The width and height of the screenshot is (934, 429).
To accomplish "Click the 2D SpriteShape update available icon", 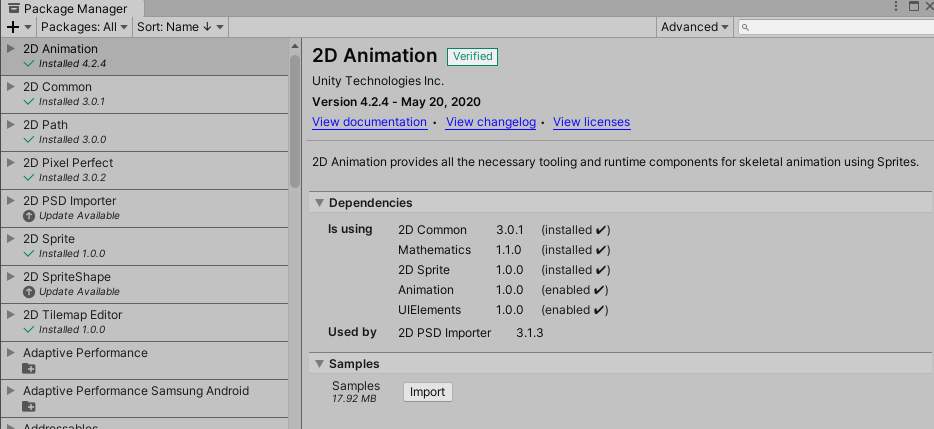I will [30, 292].
